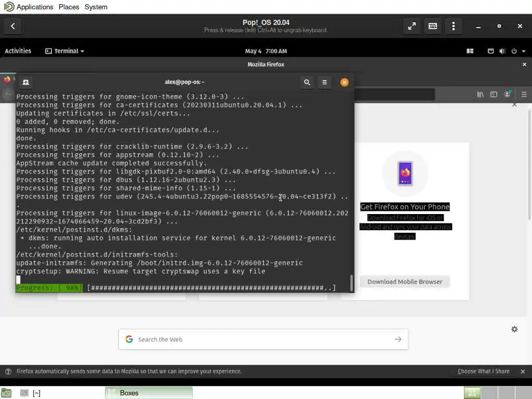Click the Firefox tab icon
Viewport: 532px width, 399px height.
7,79
